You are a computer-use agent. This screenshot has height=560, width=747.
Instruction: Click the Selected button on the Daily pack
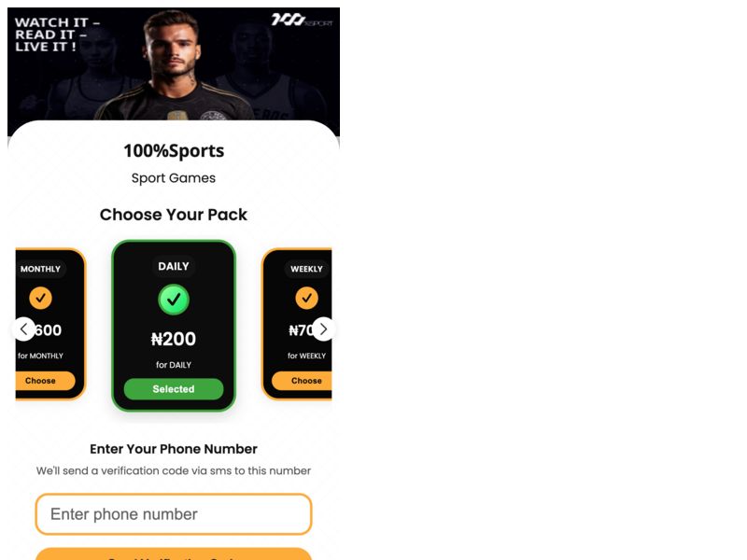pyautogui.click(x=174, y=388)
